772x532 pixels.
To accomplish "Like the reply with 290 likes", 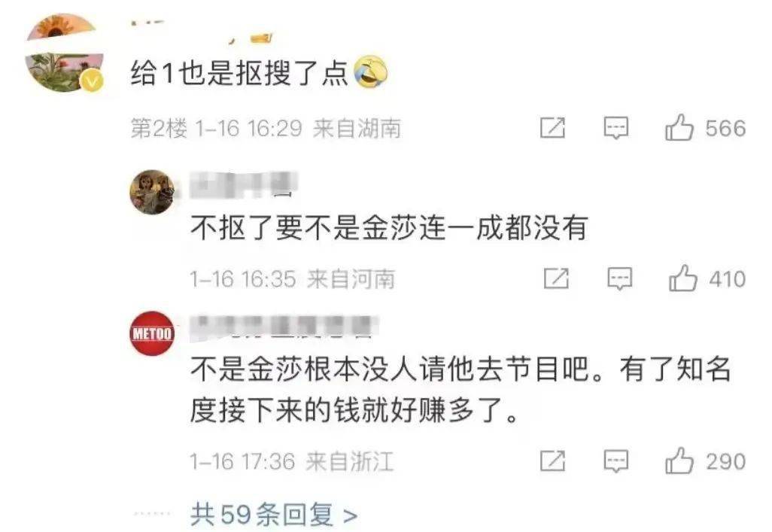I will click(x=679, y=461).
